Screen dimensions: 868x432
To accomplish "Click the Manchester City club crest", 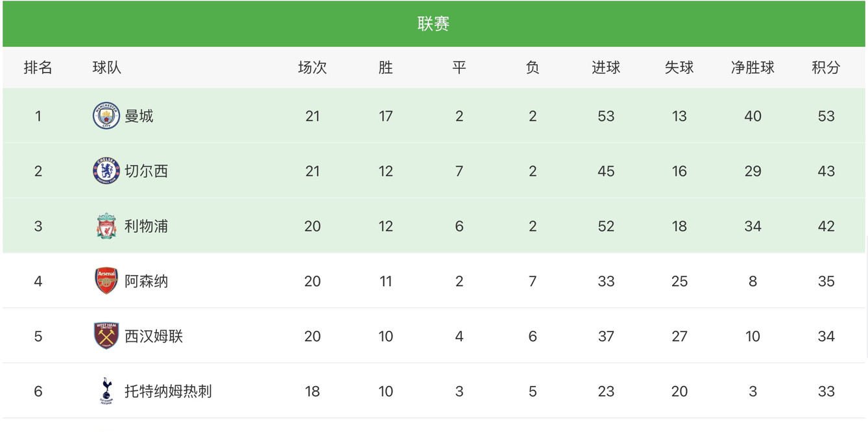I will click(x=106, y=116).
